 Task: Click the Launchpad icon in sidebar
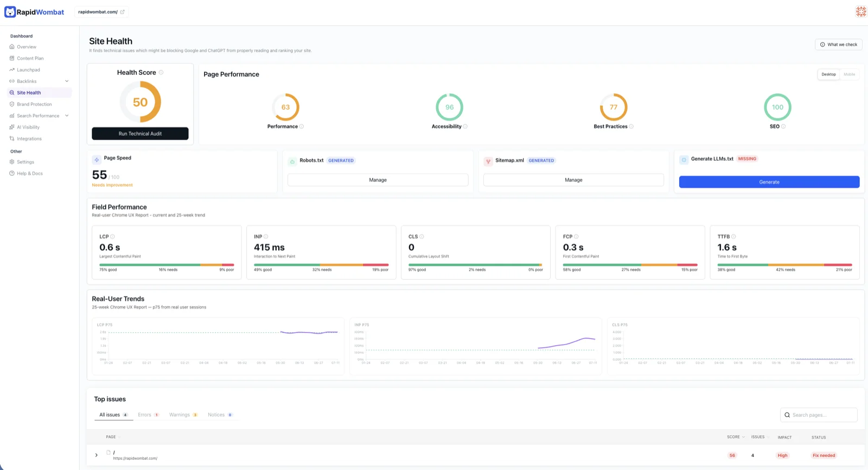pos(12,69)
